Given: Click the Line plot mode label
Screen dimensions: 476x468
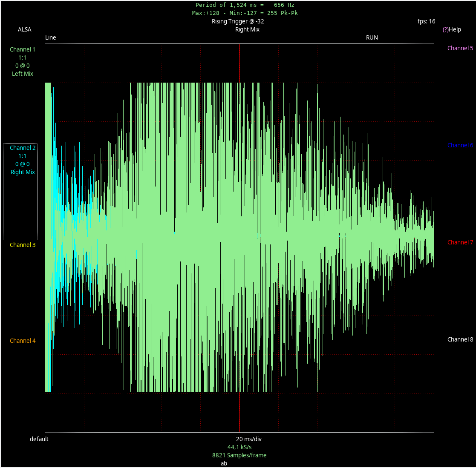Looking at the screenshot, I should (x=51, y=37).
